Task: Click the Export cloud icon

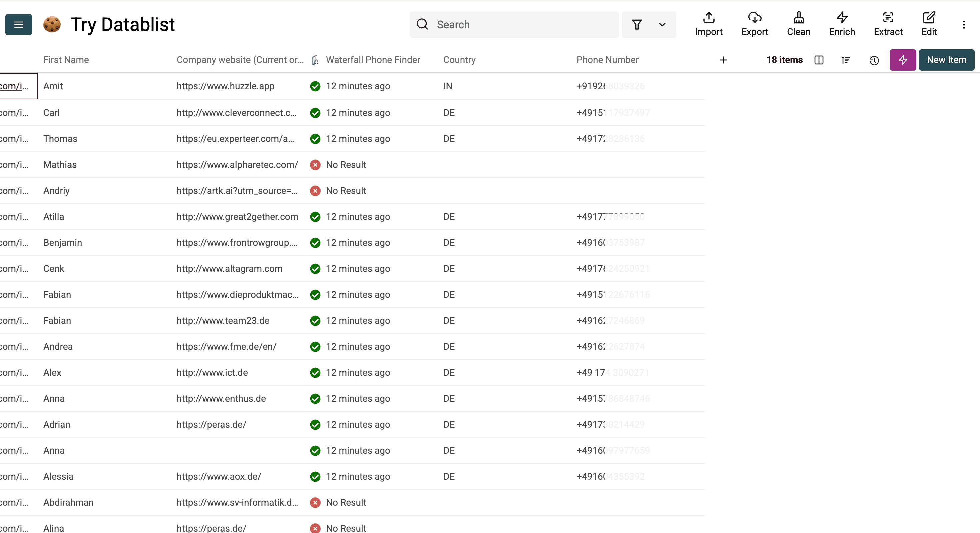Action: [x=754, y=24]
